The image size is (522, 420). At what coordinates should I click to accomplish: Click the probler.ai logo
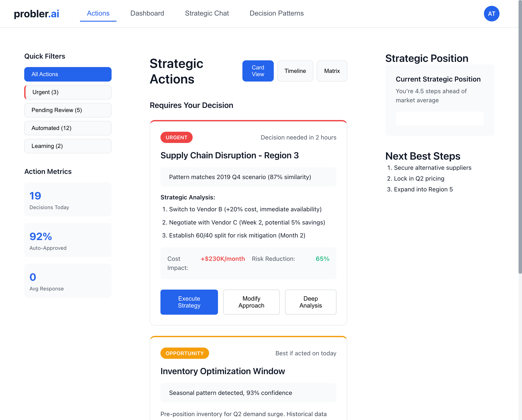tap(36, 14)
